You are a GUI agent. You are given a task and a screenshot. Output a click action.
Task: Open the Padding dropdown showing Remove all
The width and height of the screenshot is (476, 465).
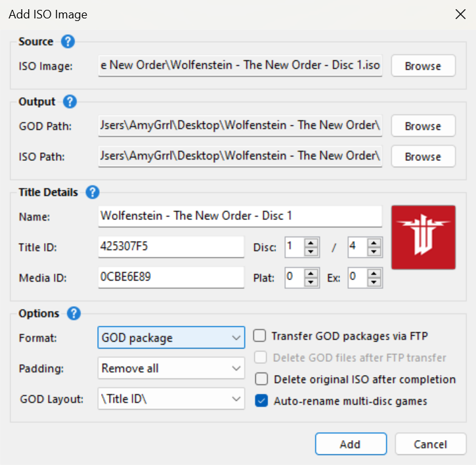[171, 368]
